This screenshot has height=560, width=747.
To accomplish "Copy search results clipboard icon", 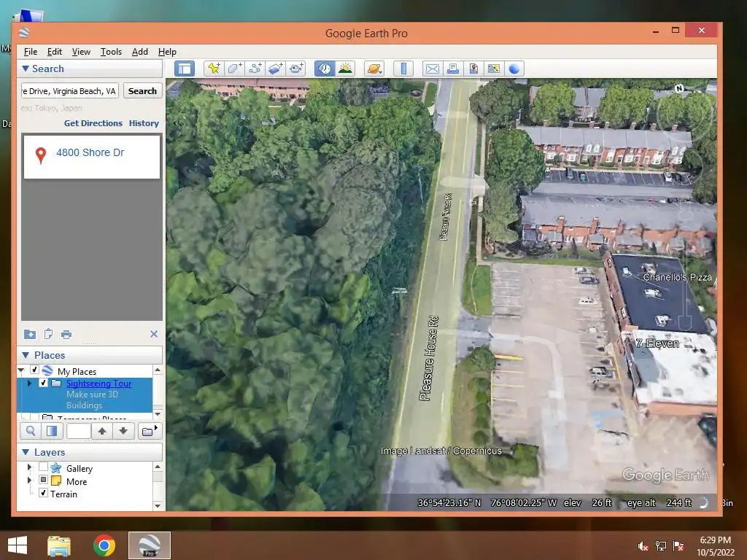I will click(48, 334).
